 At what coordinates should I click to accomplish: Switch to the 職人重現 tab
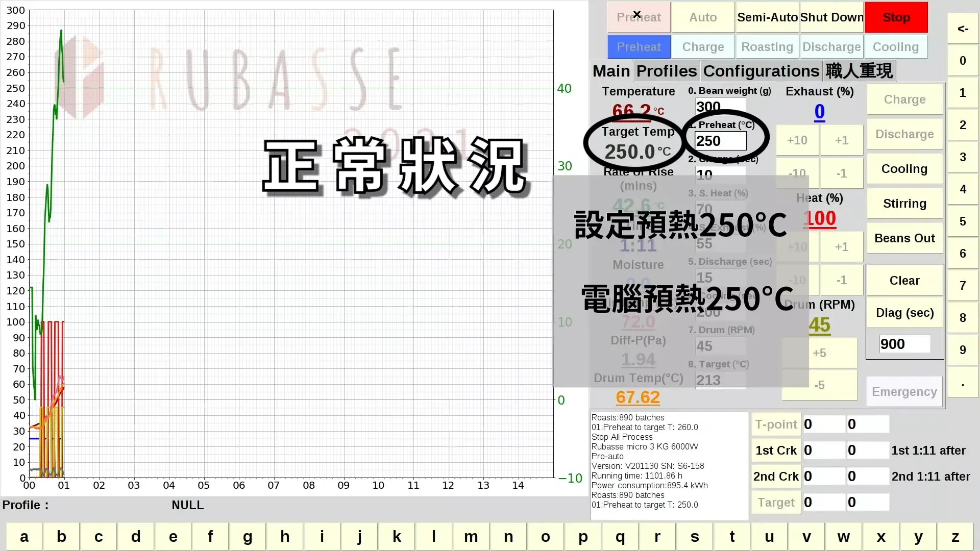pos(859,71)
